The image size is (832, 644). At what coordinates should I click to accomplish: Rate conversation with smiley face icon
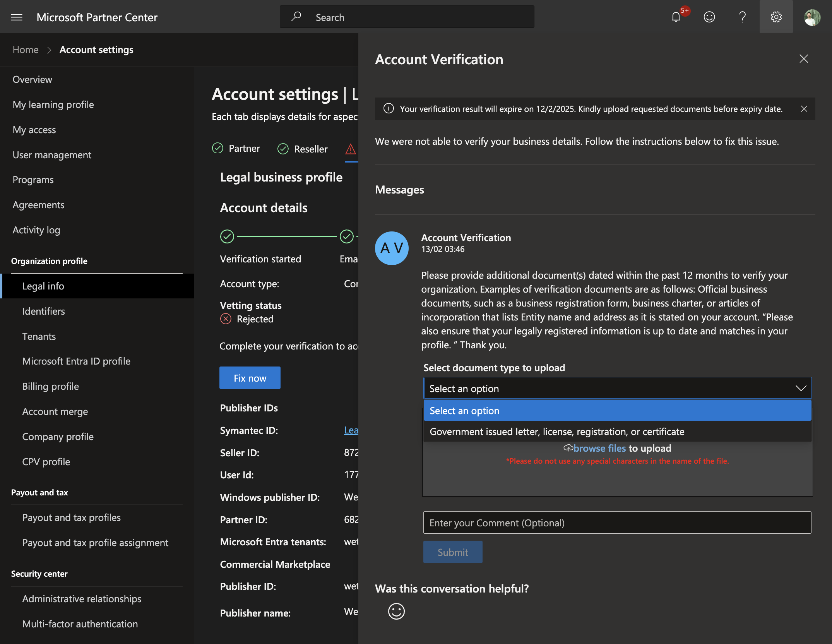pyautogui.click(x=396, y=611)
